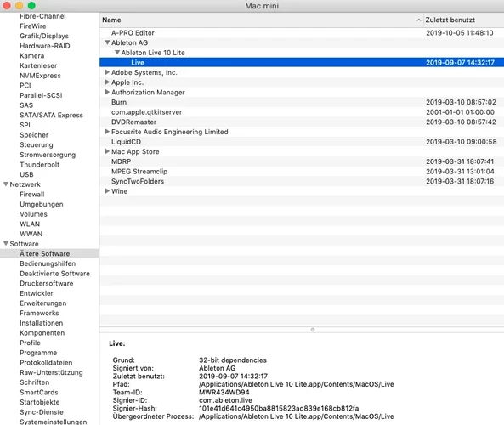
Task: Open Volumes under Netzwerk
Action: tap(33, 214)
